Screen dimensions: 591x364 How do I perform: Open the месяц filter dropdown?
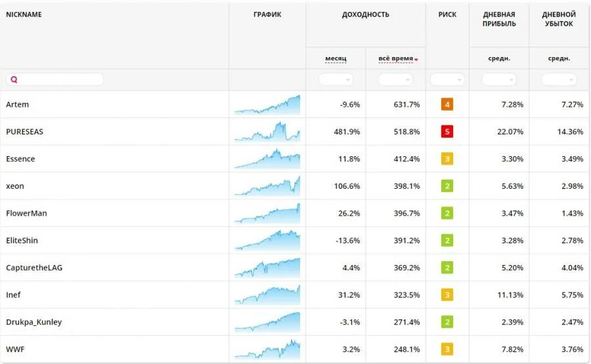tap(336, 79)
